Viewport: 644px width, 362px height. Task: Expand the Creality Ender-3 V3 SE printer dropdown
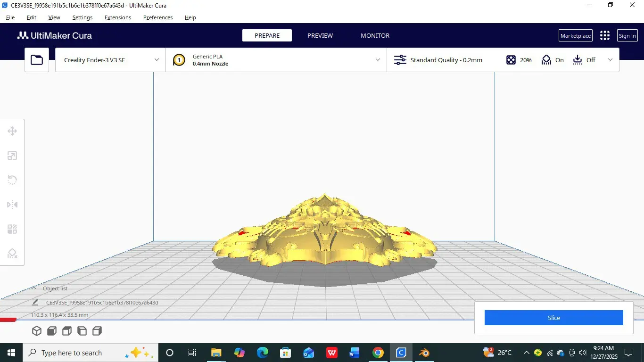tap(110, 60)
